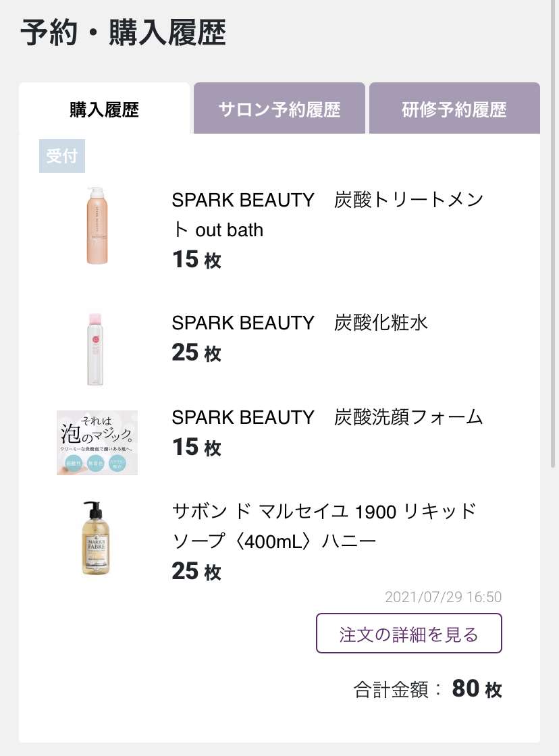Image resolution: width=559 pixels, height=756 pixels.
Task: Open the pink 炭酸トリートメント bottle thumbnail
Action: point(97,225)
